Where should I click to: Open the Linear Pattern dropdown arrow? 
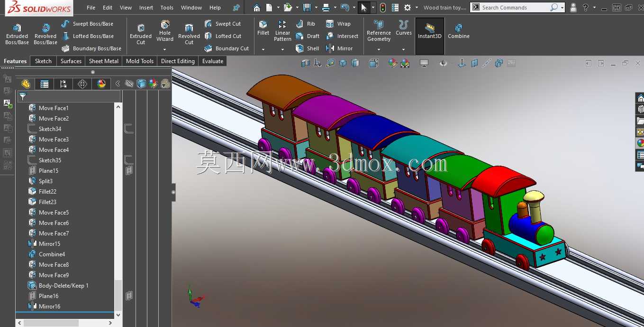[282, 49]
